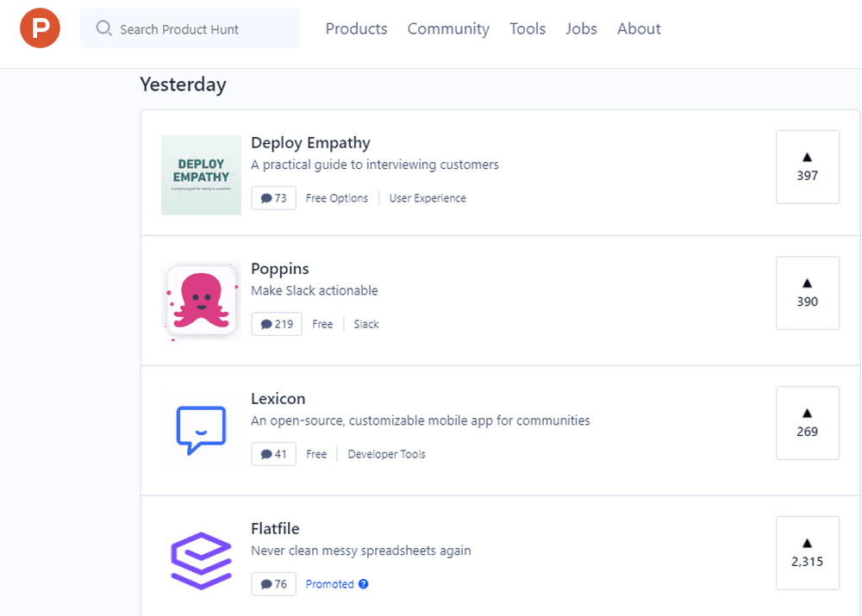The height and width of the screenshot is (616, 862).
Task: Open the Community menu
Action: tap(448, 28)
